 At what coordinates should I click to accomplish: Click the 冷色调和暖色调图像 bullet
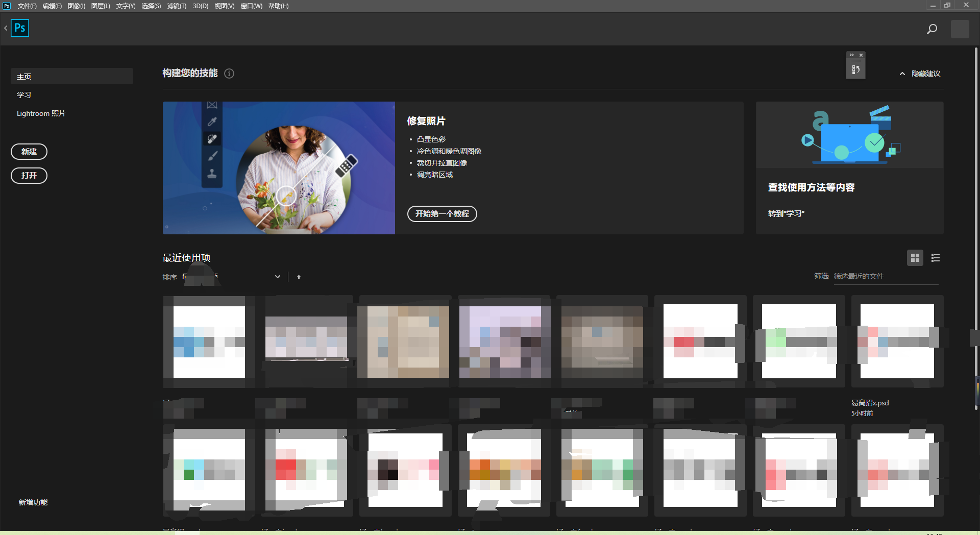pyautogui.click(x=449, y=151)
